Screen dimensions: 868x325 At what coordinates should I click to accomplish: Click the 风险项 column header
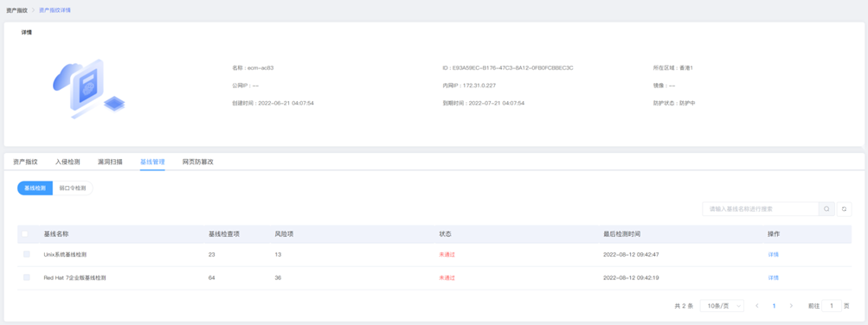[284, 233]
